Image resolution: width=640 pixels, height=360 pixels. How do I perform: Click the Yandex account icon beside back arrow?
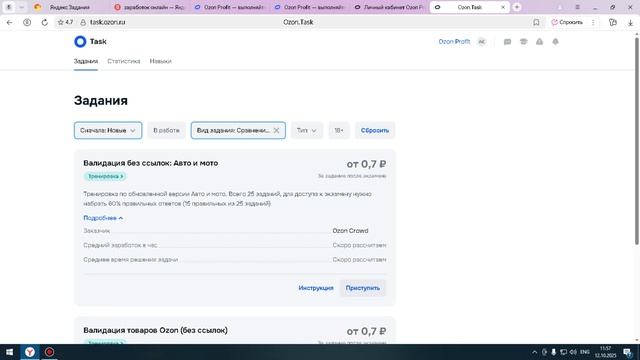pos(27,22)
